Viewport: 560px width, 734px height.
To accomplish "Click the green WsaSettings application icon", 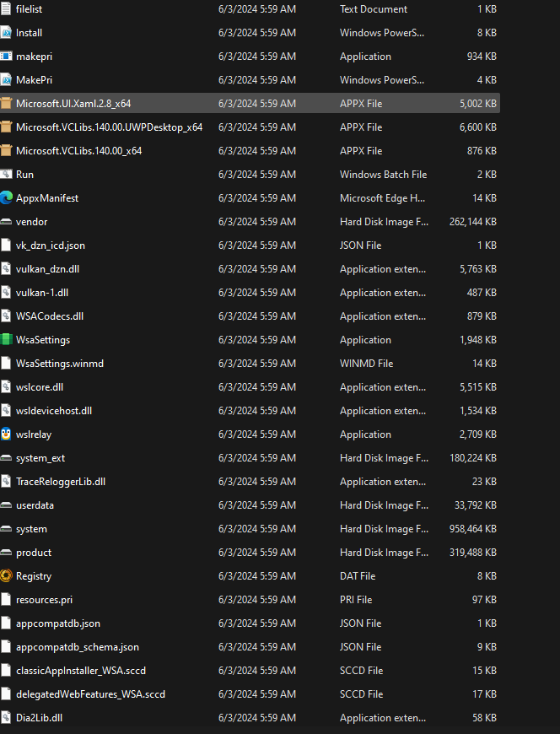I will pyautogui.click(x=6, y=340).
